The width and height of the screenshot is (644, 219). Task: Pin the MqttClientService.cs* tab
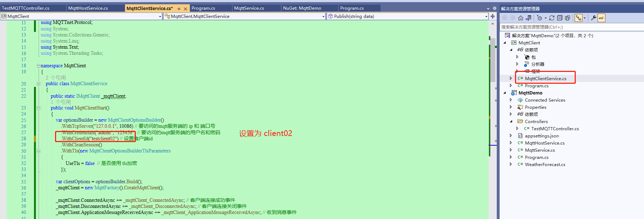click(x=179, y=9)
